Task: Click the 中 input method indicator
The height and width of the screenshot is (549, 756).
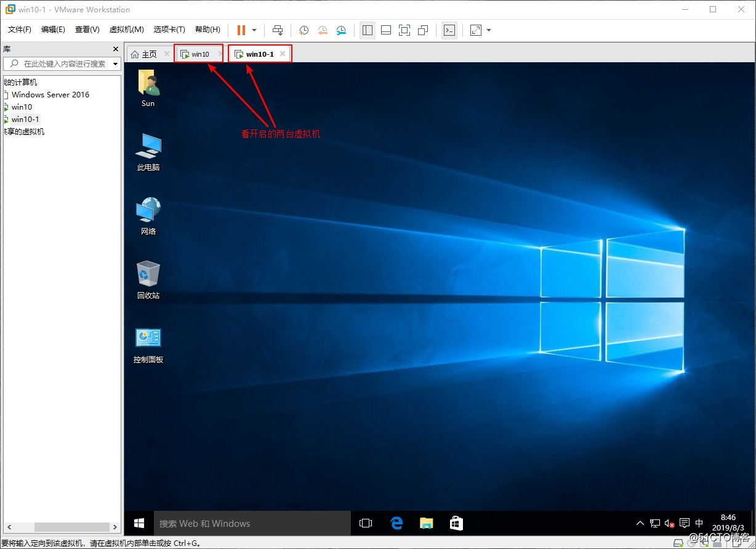Action: click(x=699, y=523)
